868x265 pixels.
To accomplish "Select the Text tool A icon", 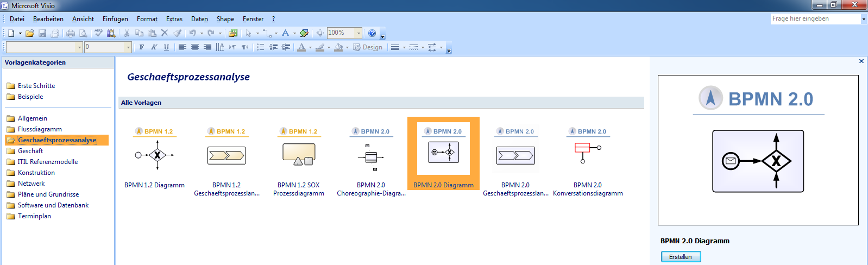I will pyautogui.click(x=285, y=33).
